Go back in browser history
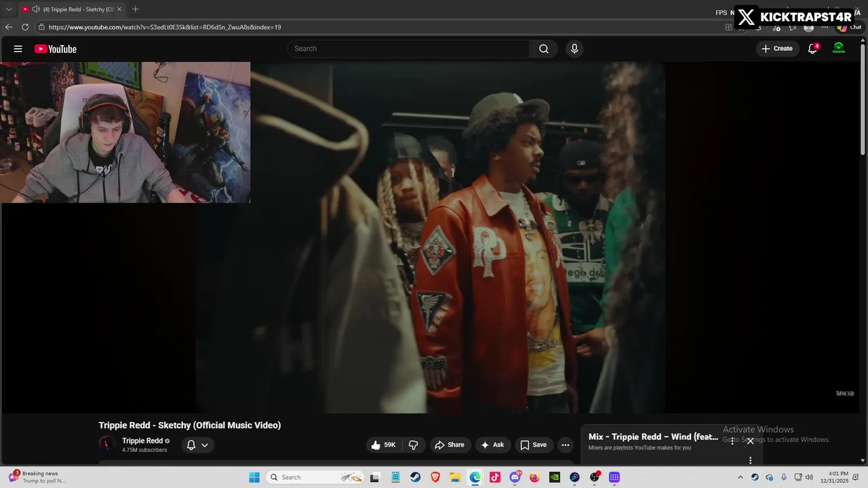This screenshot has height=488, width=868. [x=9, y=27]
